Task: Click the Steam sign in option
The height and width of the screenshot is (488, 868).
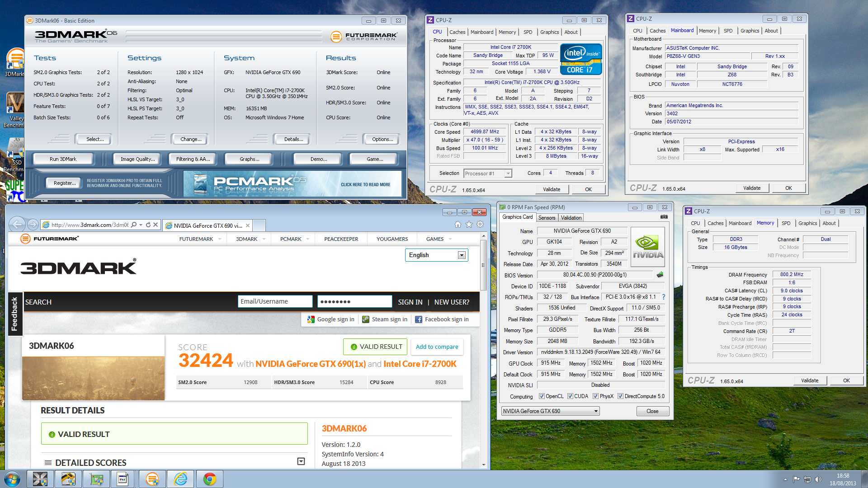Action: 385,319
